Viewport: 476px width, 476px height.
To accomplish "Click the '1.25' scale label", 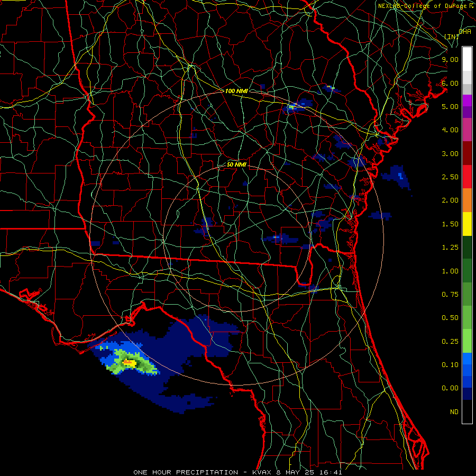I will [450, 248].
